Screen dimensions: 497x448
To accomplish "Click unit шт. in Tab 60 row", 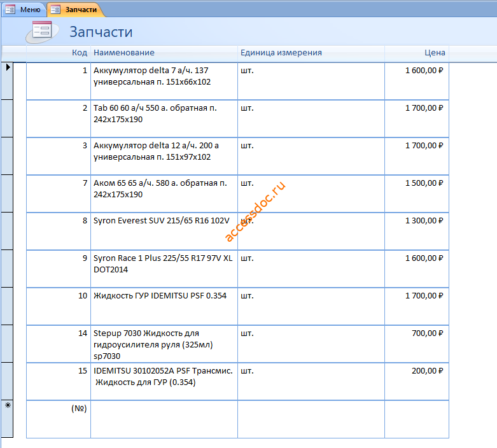I will pyautogui.click(x=311, y=118).
